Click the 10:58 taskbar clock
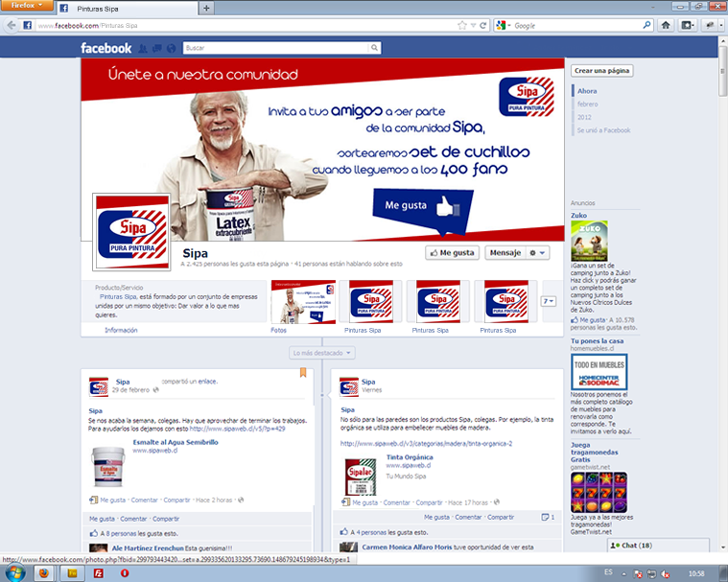 (696, 573)
